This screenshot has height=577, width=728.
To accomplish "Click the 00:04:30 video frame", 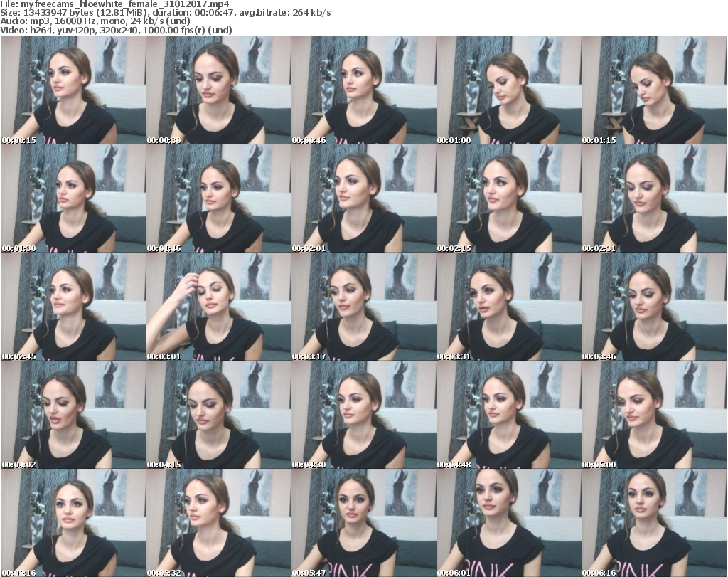I will (363, 414).
